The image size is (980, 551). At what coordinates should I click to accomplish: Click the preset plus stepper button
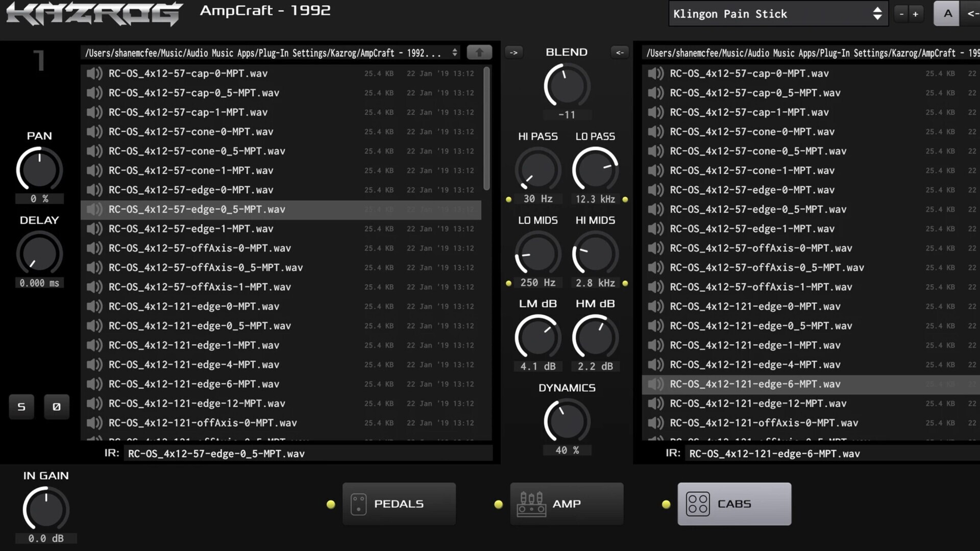pos(915,14)
